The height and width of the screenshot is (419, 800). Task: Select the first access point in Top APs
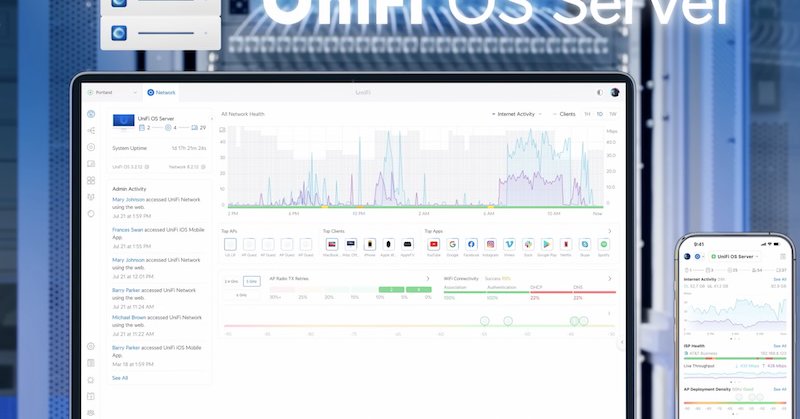point(230,244)
